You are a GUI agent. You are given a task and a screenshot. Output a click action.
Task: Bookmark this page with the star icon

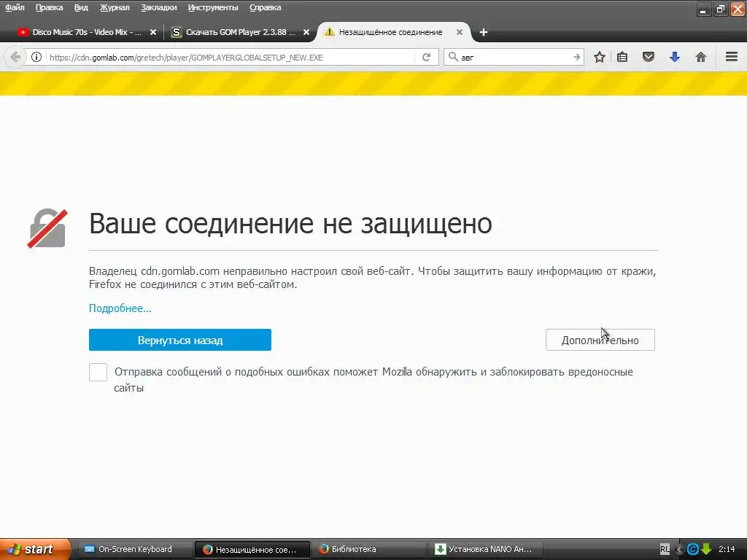[600, 57]
